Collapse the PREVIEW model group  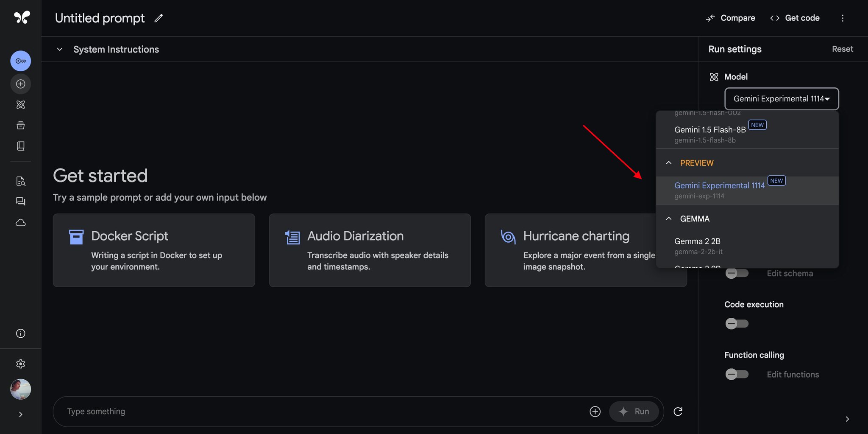coord(669,163)
